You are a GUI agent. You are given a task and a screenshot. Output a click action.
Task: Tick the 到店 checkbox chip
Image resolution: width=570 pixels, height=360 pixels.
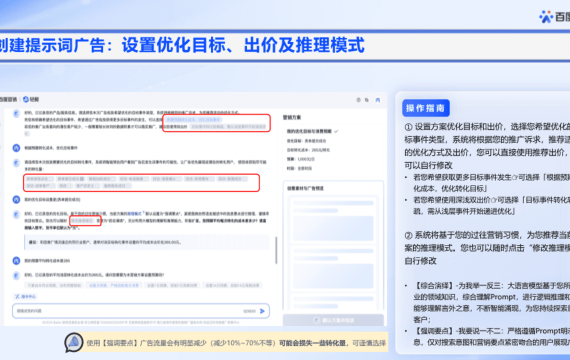(65, 186)
